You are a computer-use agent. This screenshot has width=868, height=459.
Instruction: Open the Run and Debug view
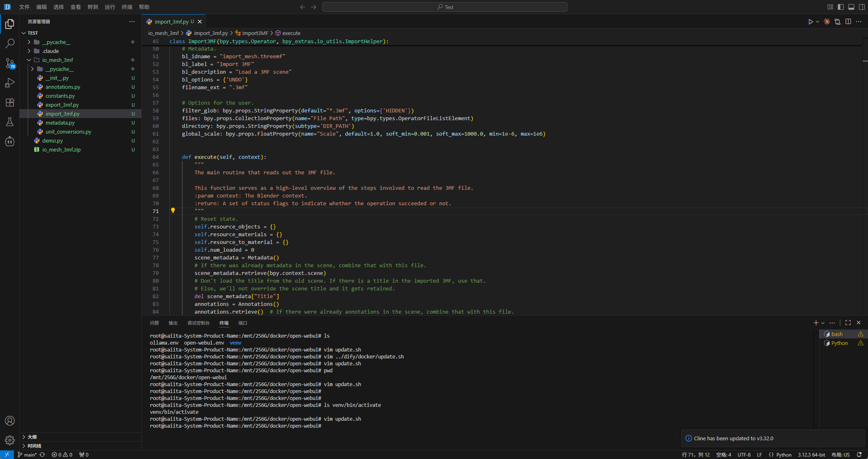coord(10,83)
